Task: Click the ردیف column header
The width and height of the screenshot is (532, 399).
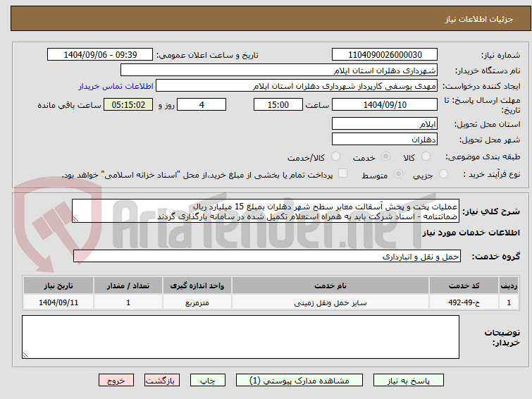Action: 509,286
